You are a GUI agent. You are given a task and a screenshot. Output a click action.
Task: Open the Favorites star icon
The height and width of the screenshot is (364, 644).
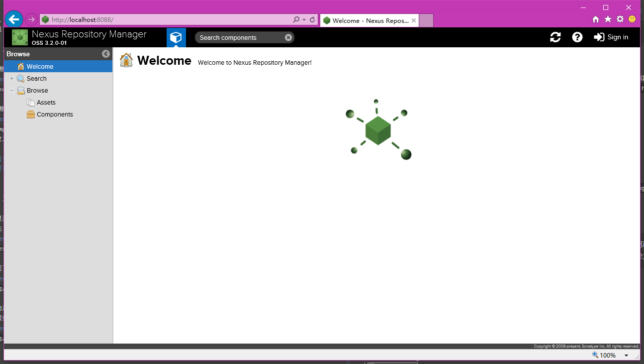click(x=608, y=19)
